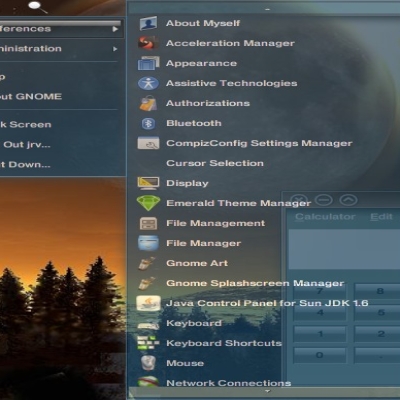Click the Java Control Panel icon
400x400 pixels.
pyautogui.click(x=148, y=303)
